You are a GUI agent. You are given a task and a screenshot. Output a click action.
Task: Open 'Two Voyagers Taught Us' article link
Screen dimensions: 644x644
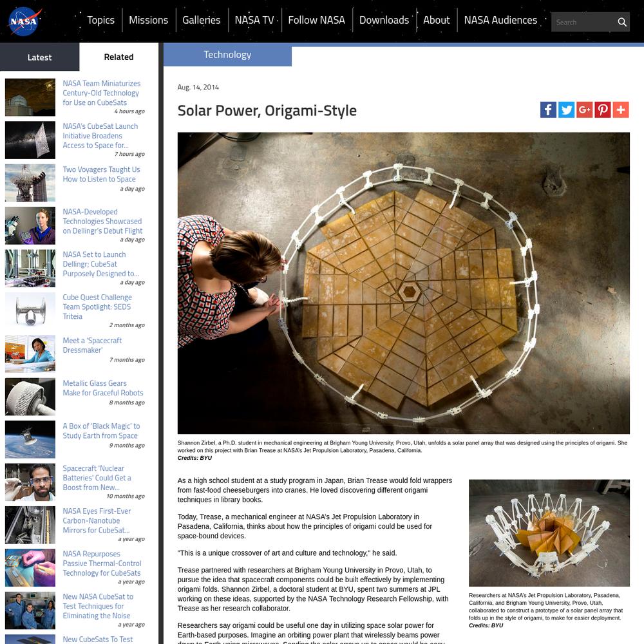pos(101,174)
